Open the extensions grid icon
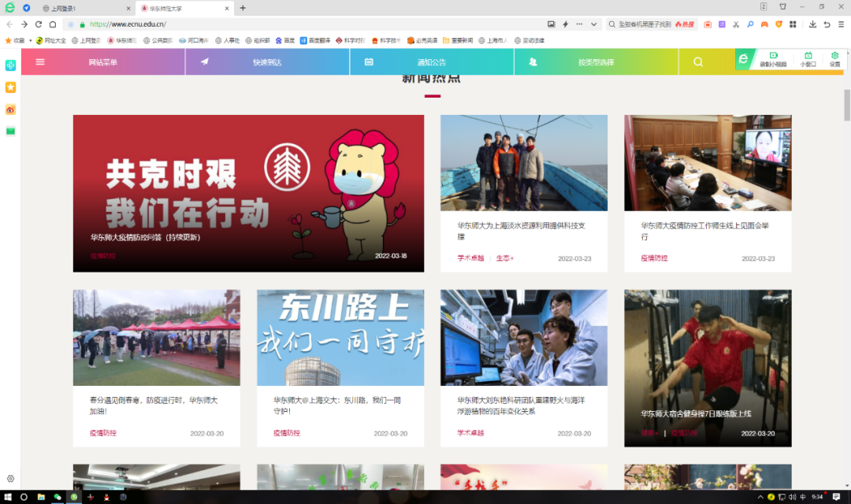 [793, 24]
